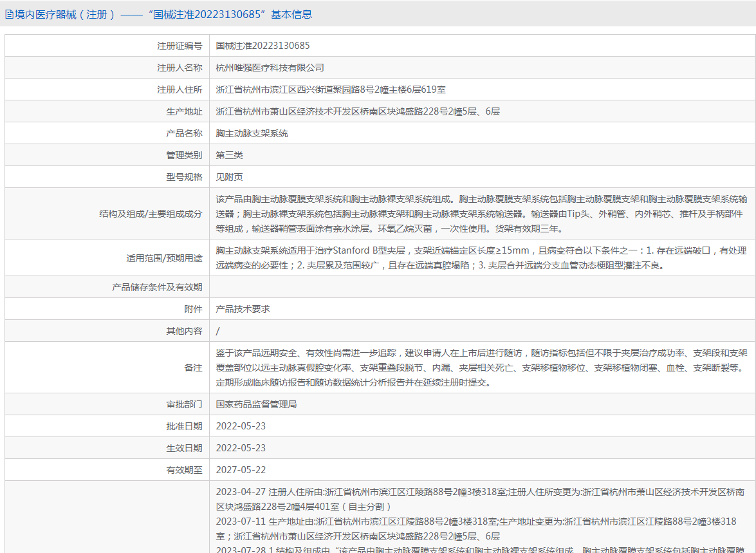Click the slash value in 其他内容 row
This screenshot has height=553, width=756.
(218, 331)
